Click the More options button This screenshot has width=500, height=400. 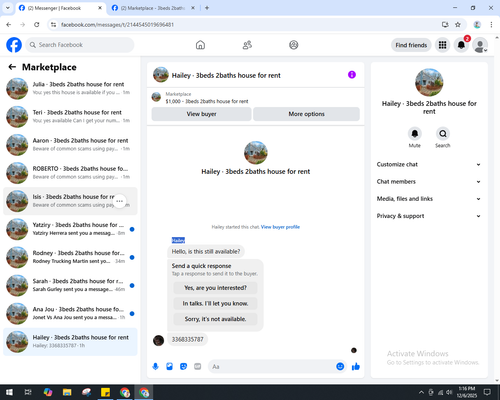point(306,114)
